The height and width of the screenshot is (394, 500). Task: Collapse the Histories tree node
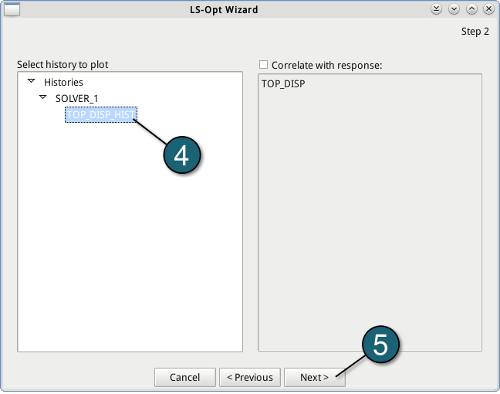pyautogui.click(x=31, y=81)
